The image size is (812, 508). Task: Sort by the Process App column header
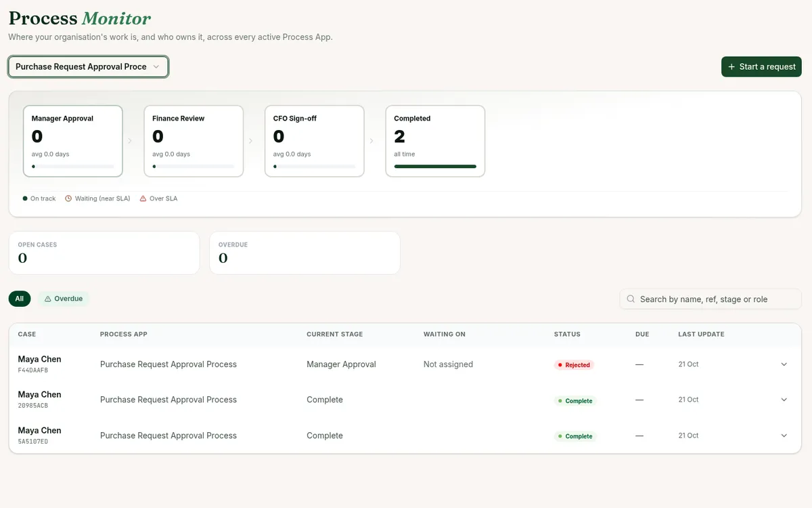point(124,334)
